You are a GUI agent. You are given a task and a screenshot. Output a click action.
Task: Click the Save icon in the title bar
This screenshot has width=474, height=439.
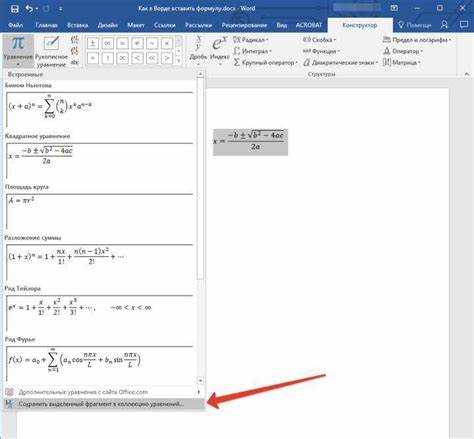(x=14, y=9)
